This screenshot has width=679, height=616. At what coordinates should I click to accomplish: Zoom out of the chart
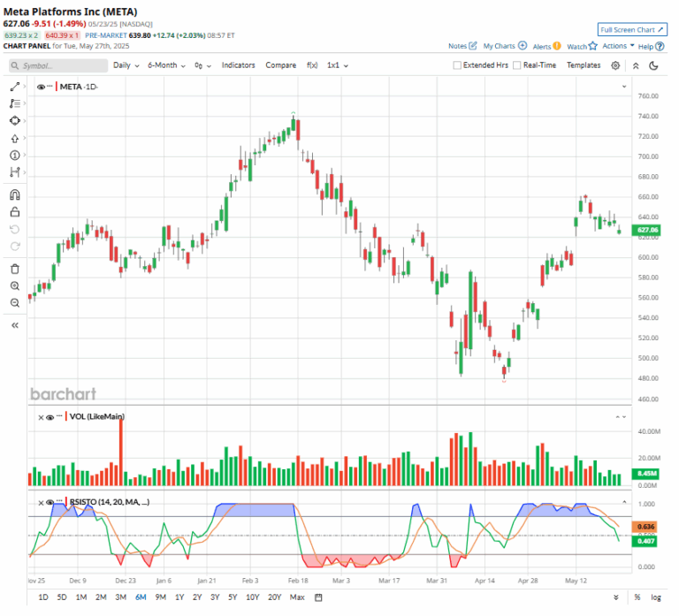tap(15, 303)
